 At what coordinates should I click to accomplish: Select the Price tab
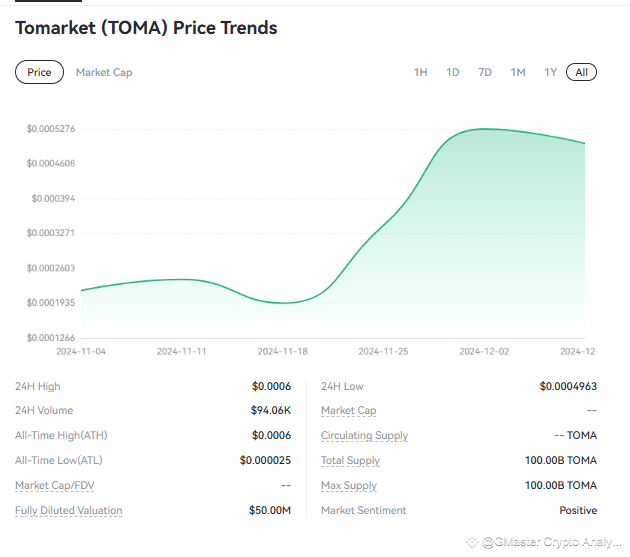39,72
